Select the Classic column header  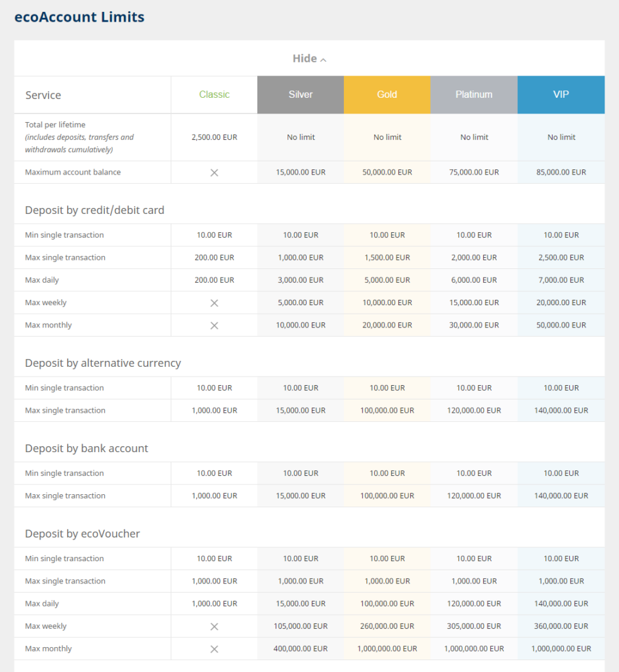pos(215,94)
